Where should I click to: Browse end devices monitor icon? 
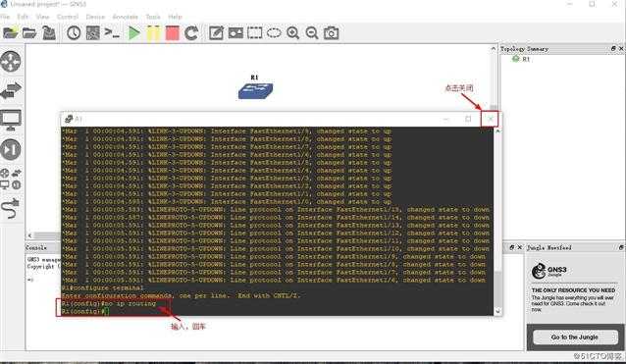[11, 120]
